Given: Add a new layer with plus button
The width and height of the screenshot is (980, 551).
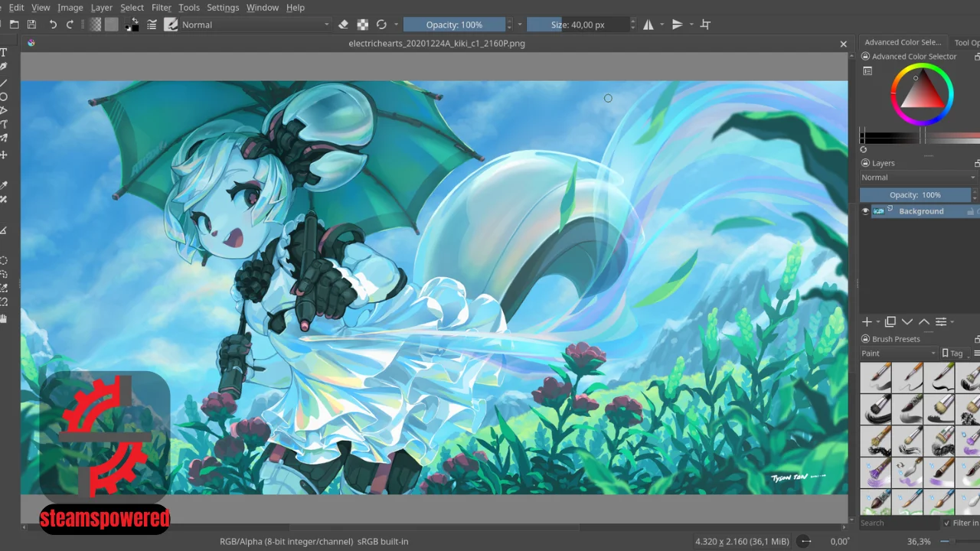Looking at the screenshot, I should click(x=867, y=322).
